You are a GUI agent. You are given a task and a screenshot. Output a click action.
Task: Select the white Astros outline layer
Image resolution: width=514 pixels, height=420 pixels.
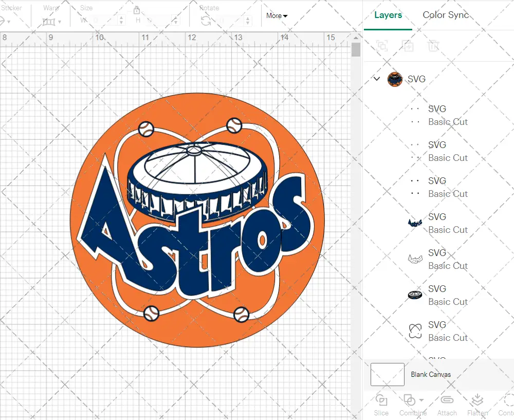(415, 259)
